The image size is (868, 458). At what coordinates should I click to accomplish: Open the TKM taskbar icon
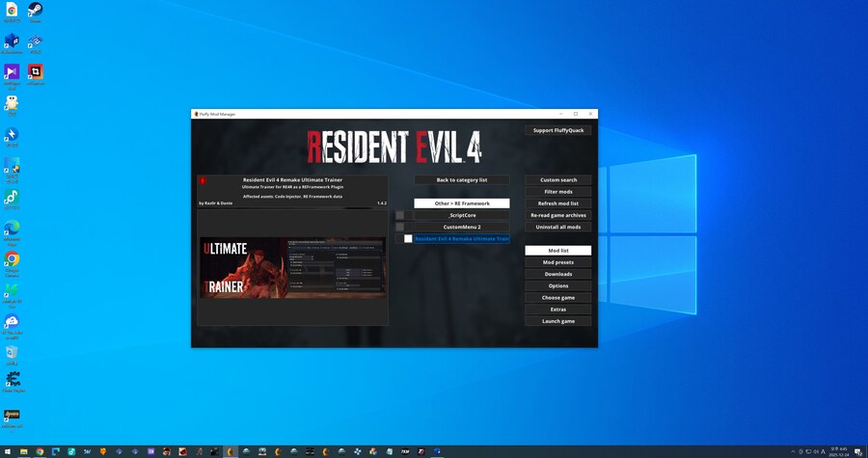[405, 451]
